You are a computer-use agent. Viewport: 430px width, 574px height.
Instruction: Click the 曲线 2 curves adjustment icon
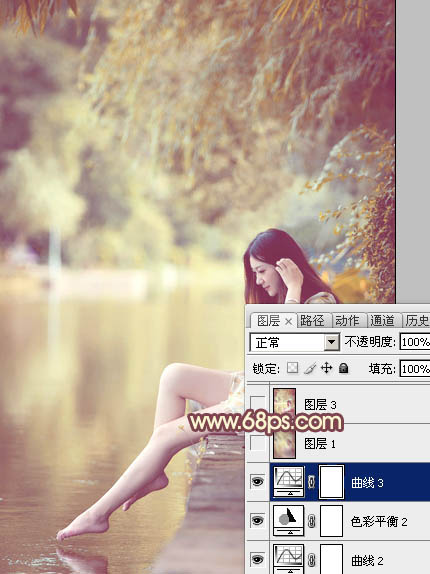(x=289, y=559)
